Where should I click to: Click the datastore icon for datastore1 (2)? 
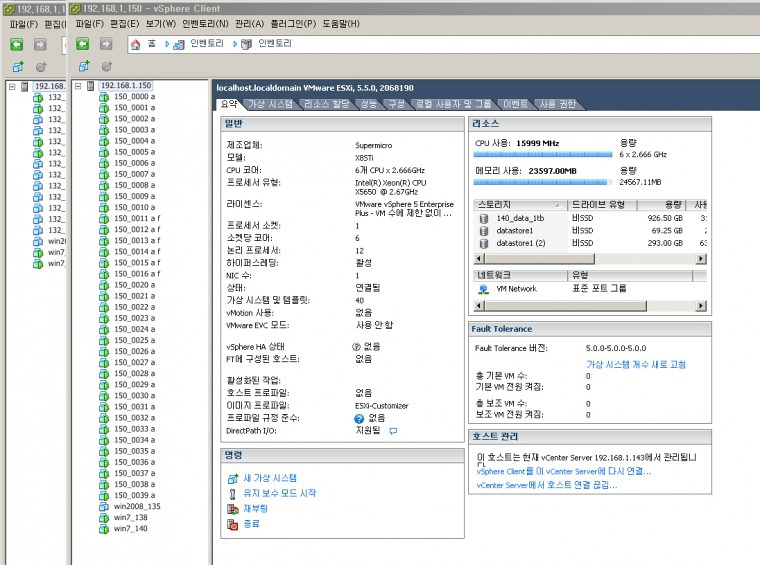(x=484, y=243)
